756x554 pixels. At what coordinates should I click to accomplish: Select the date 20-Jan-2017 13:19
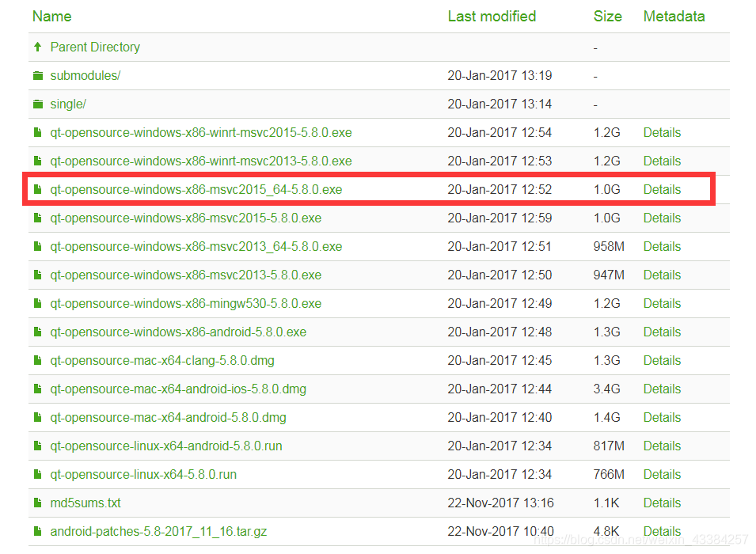point(500,76)
